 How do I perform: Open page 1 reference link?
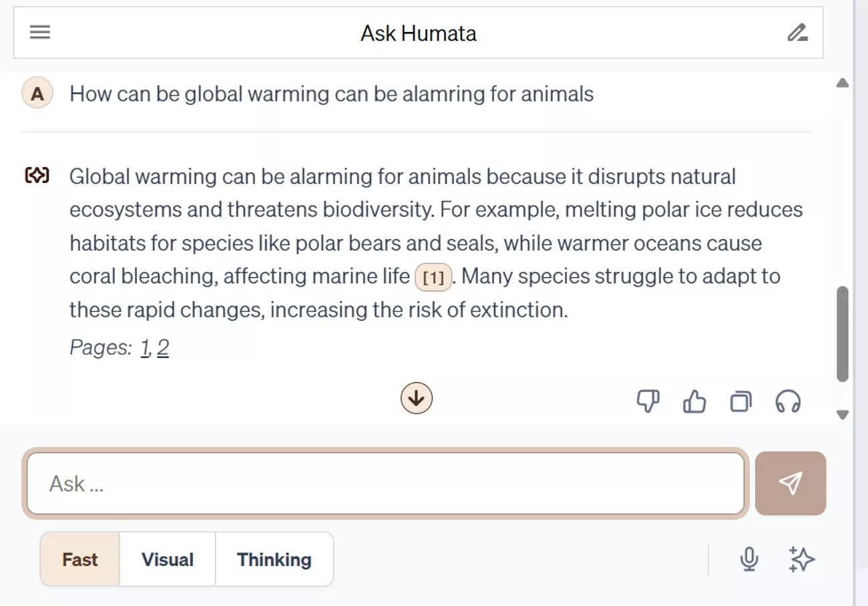click(145, 347)
